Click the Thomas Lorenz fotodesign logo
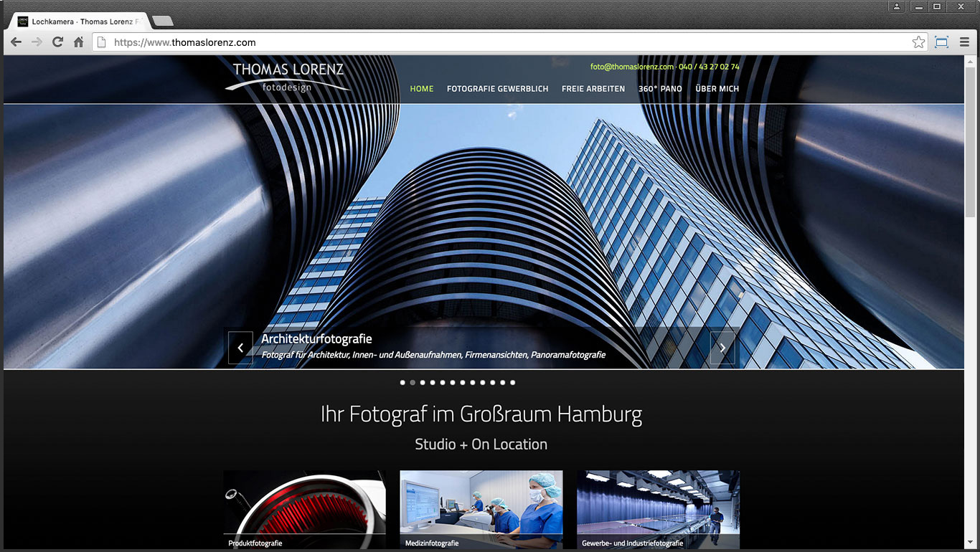 click(288, 77)
